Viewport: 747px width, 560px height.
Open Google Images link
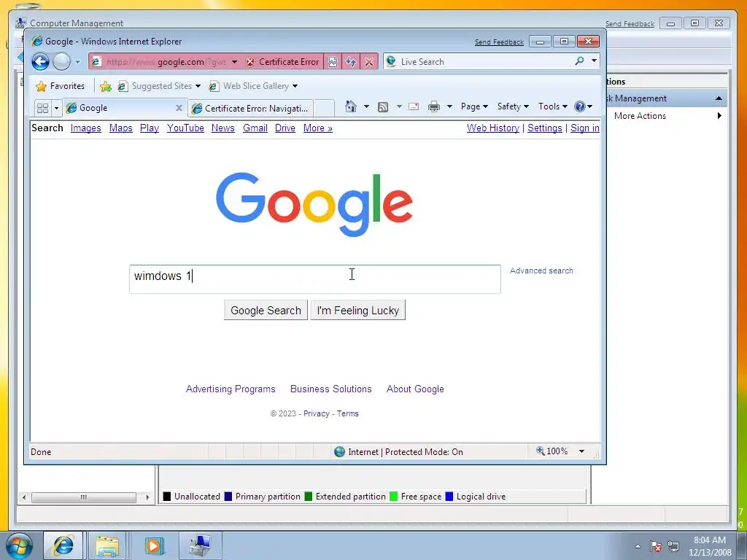pyautogui.click(x=86, y=128)
